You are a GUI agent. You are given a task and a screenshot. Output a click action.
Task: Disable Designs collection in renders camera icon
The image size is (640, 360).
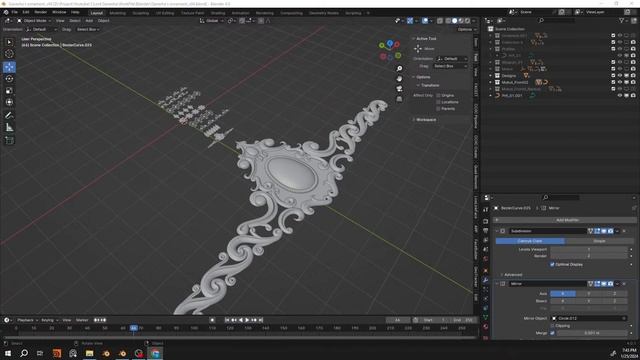click(633, 76)
